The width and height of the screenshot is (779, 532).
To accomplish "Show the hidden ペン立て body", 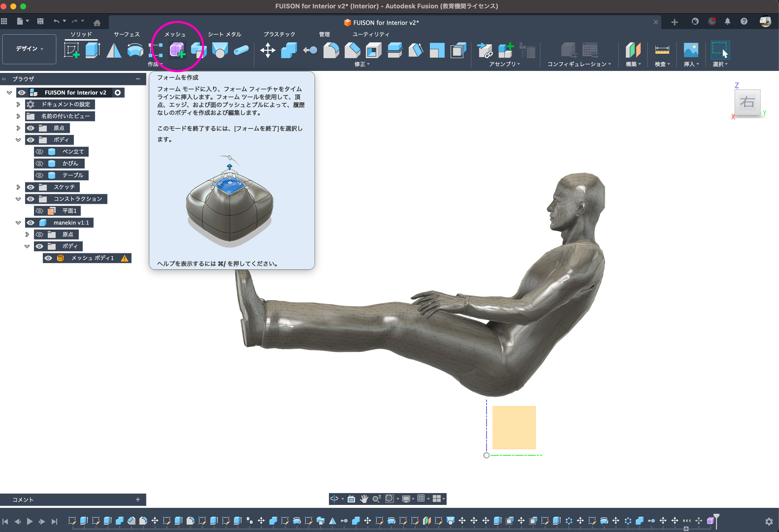I will pos(40,152).
